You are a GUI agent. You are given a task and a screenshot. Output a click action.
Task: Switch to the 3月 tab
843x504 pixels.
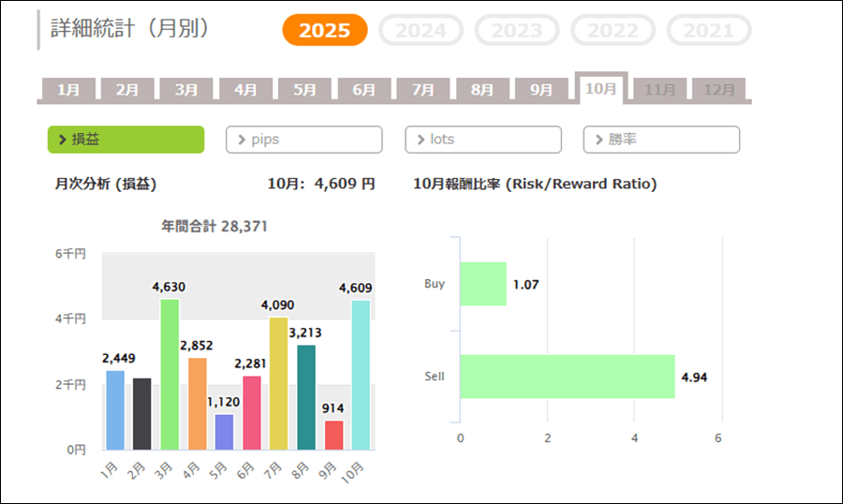[186, 90]
